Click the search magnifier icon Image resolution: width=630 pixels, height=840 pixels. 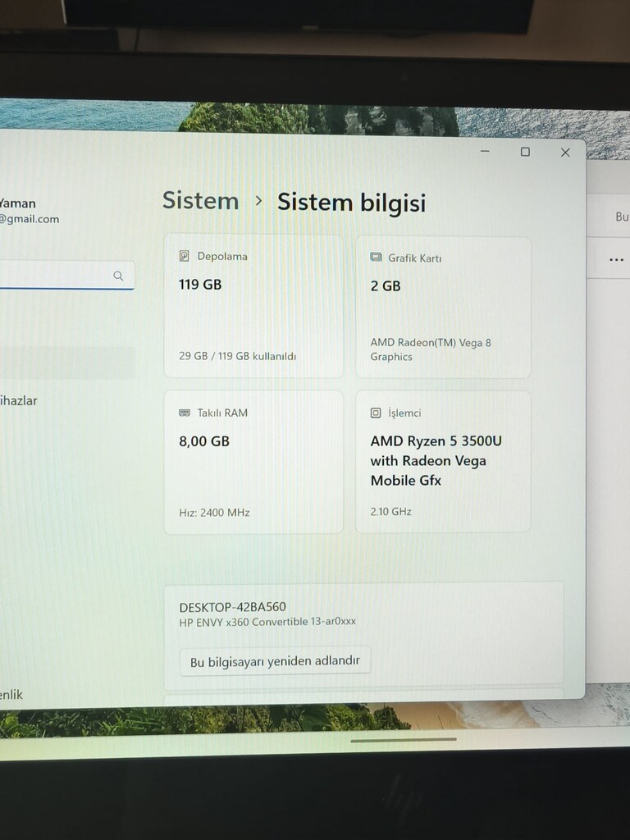(x=118, y=276)
